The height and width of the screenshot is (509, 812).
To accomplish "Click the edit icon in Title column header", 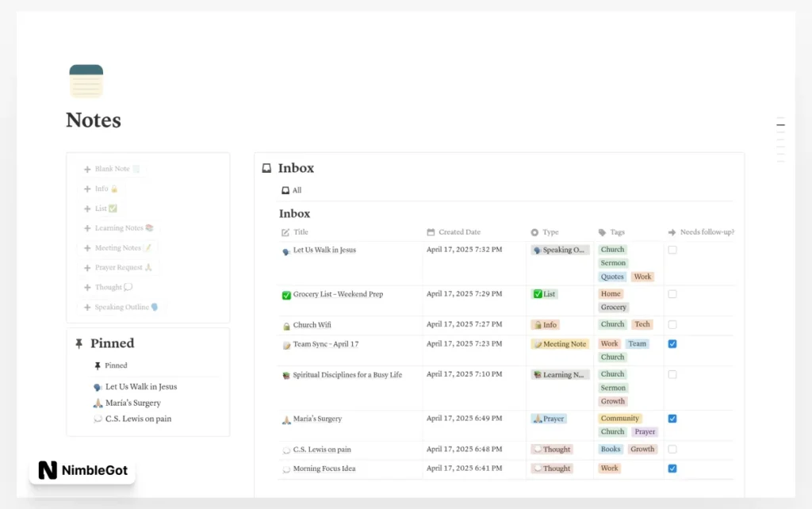I will 285,232.
